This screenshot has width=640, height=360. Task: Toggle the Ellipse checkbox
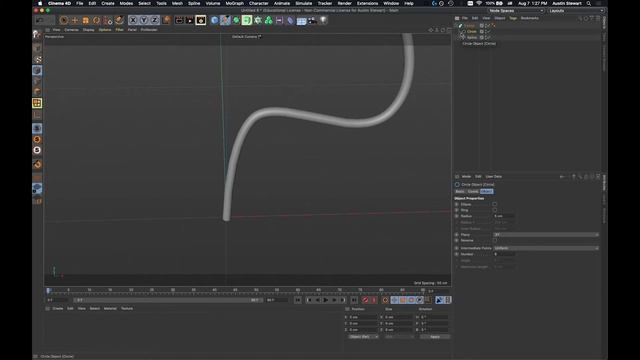click(x=495, y=204)
